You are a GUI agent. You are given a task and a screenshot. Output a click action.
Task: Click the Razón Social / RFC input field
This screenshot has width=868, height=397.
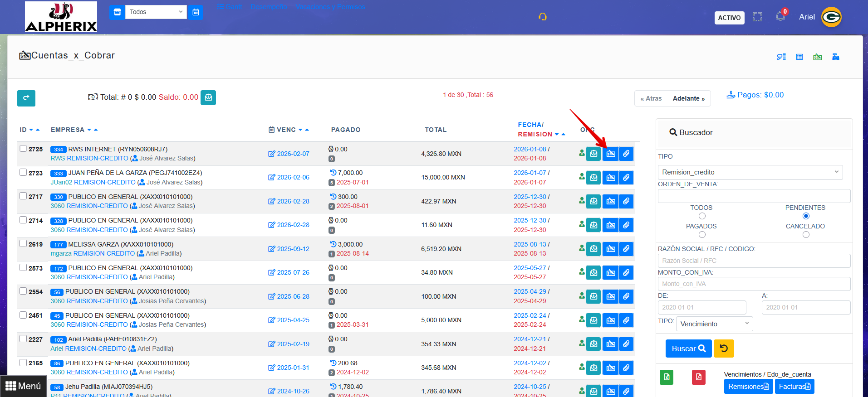[x=754, y=261]
